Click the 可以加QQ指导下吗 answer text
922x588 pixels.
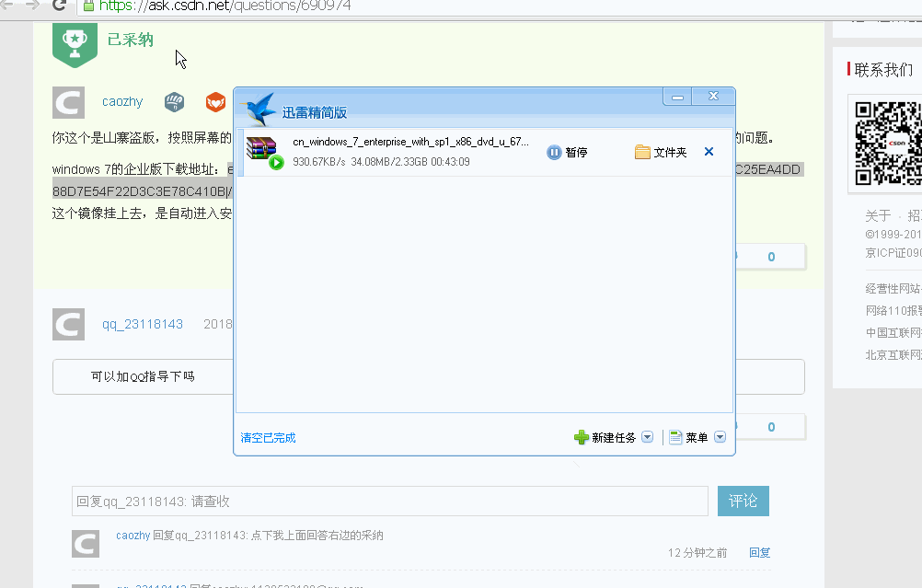[143, 376]
